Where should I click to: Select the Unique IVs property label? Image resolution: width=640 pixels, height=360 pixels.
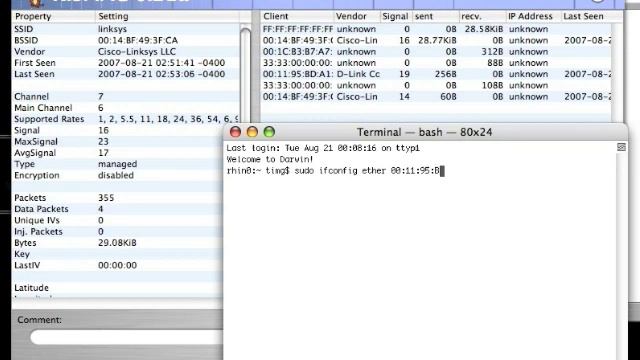[37, 220]
